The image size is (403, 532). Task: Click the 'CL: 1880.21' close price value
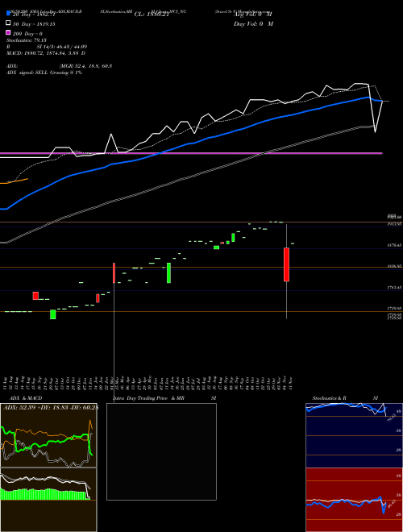[x=152, y=15]
